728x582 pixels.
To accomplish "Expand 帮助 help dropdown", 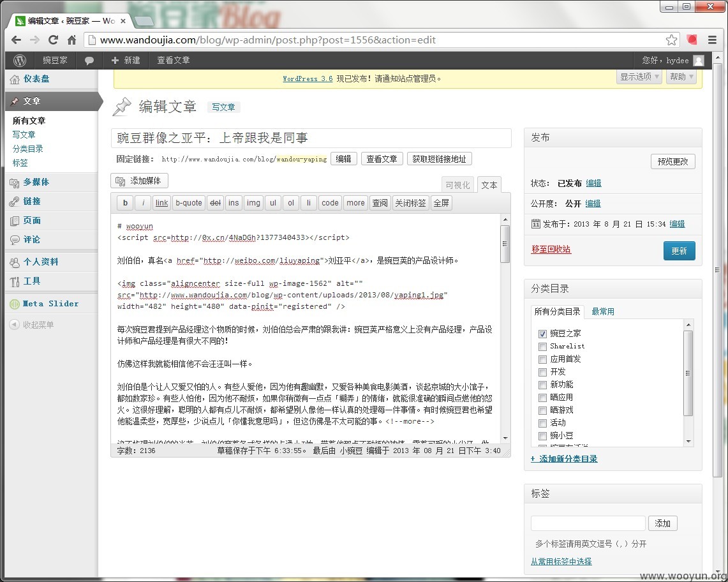I will pyautogui.click(x=681, y=77).
